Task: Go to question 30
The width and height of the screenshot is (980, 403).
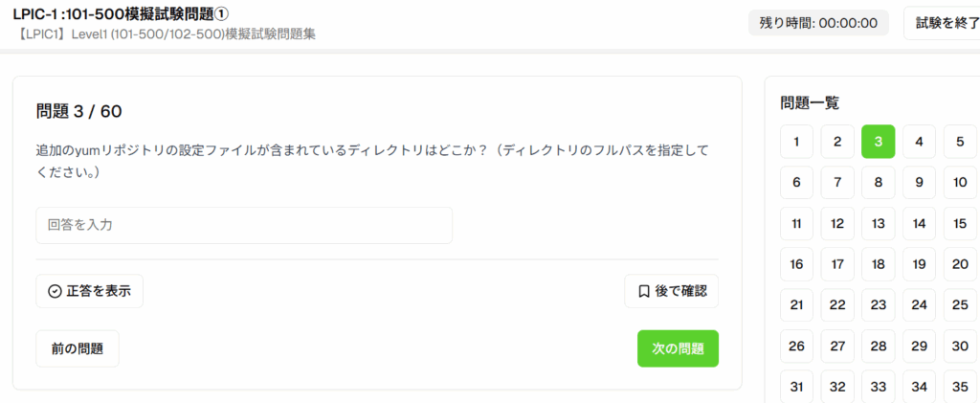Action: click(x=960, y=347)
